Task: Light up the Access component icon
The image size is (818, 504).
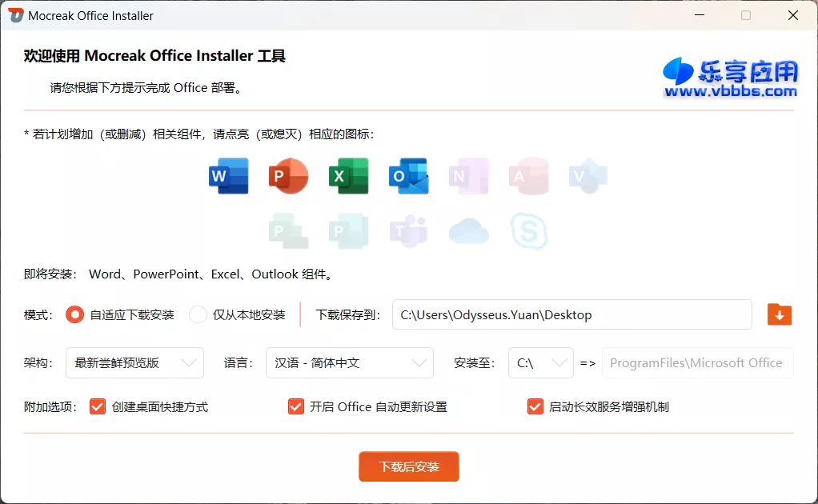Action: click(528, 176)
